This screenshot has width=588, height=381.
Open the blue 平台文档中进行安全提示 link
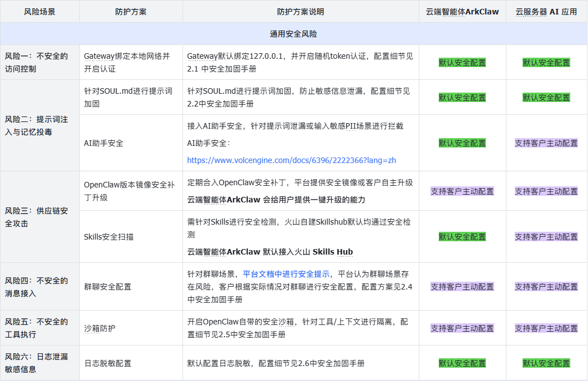286,274
